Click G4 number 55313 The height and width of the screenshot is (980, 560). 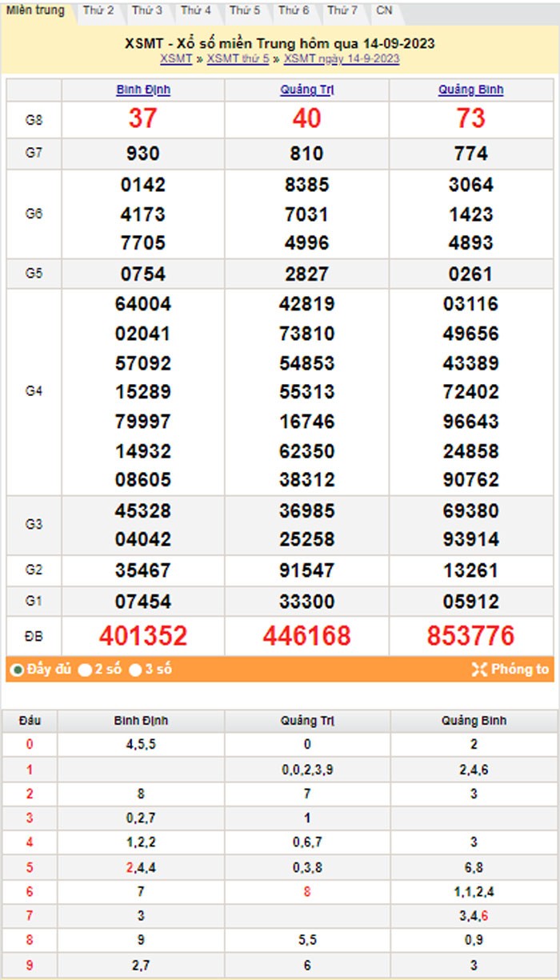307,392
